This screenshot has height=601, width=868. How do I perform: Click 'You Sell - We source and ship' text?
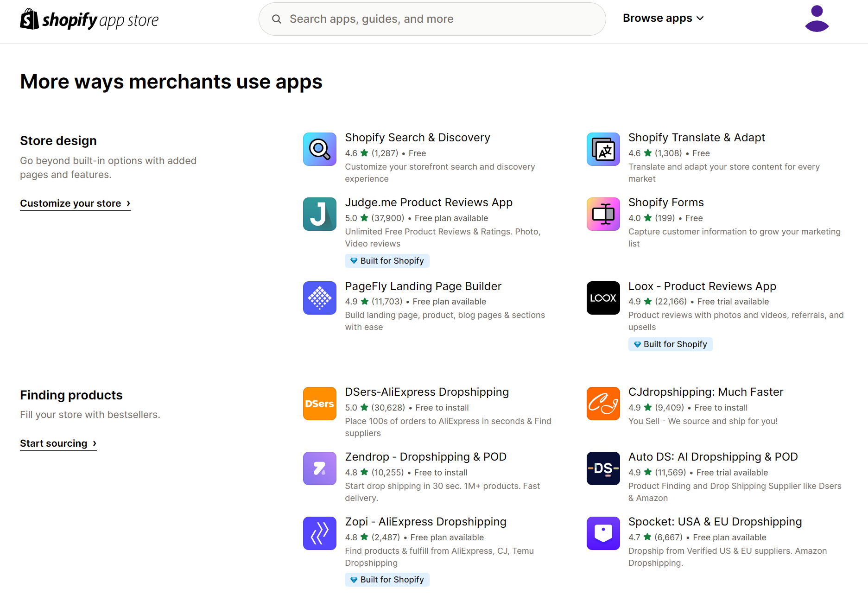tap(703, 421)
